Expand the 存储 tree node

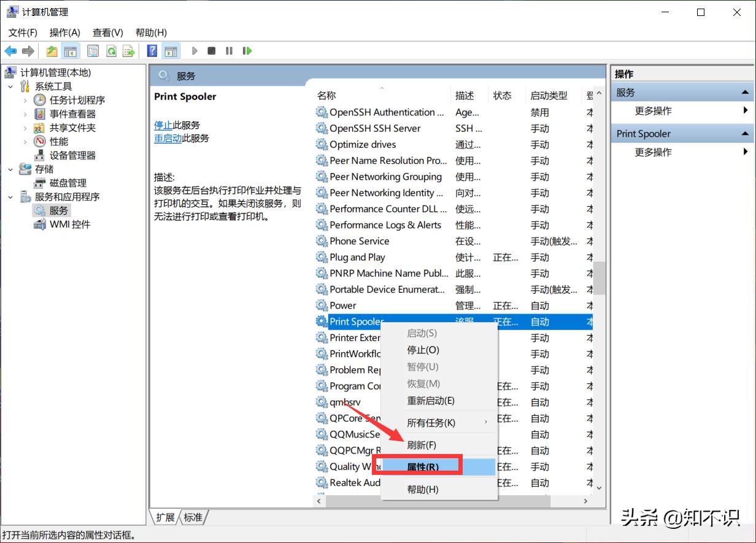(x=10, y=169)
